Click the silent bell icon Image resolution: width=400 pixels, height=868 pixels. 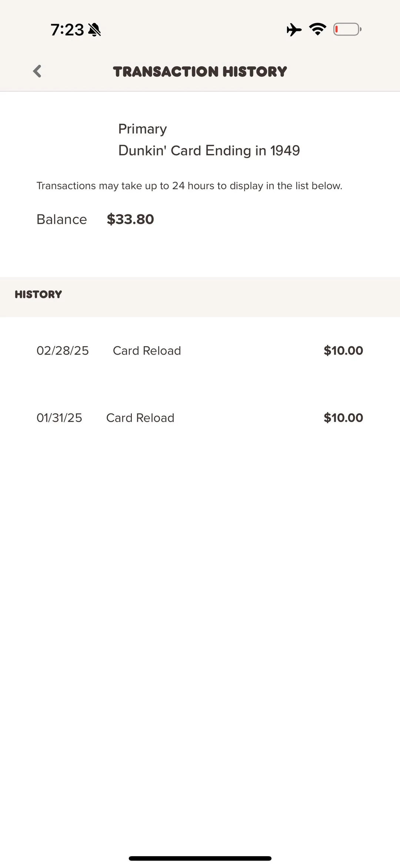point(95,30)
